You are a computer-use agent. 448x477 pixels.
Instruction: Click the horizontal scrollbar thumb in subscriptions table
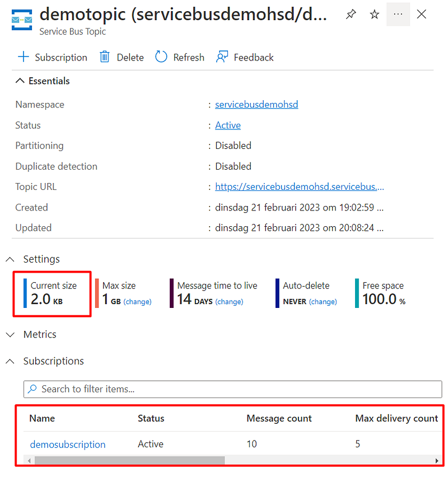[130, 461]
